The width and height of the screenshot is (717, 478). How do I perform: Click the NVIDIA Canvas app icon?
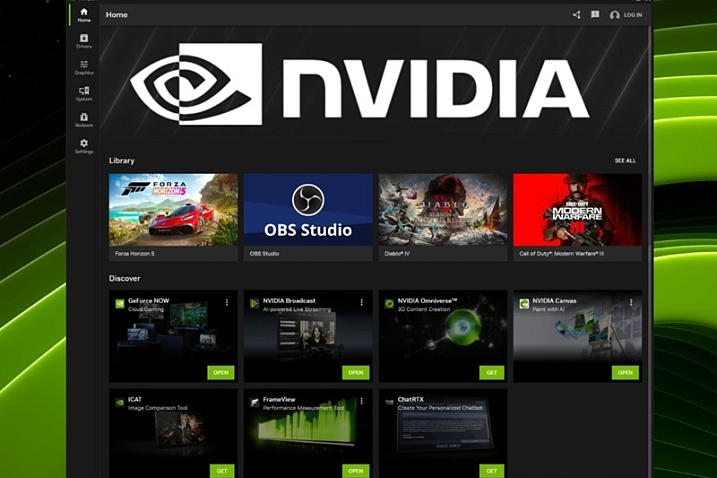coord(524,303)
